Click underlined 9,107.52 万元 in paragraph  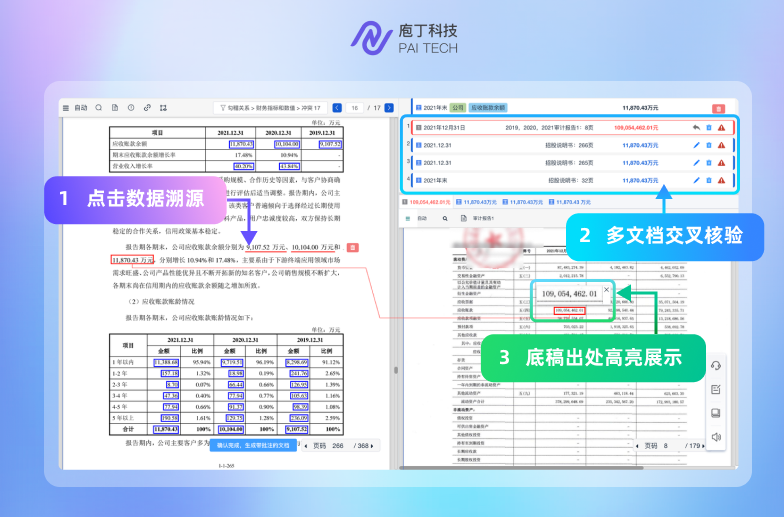pos(266,247)
